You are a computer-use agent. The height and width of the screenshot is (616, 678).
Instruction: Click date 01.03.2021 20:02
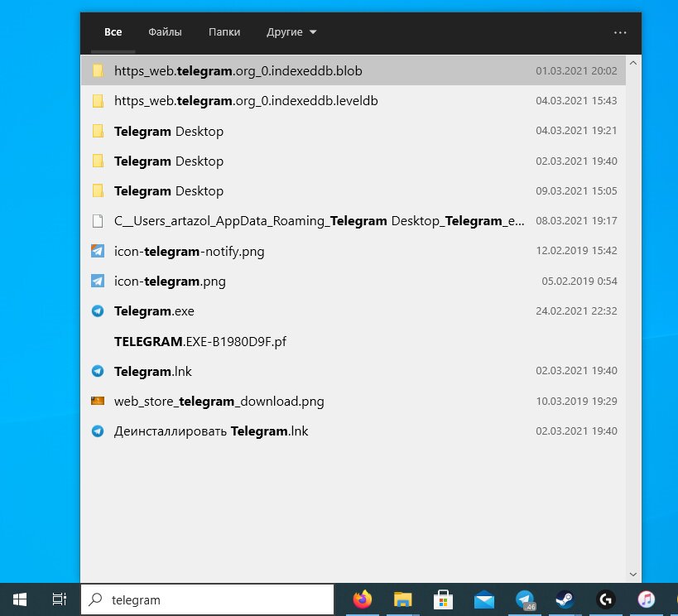(576, 70)
